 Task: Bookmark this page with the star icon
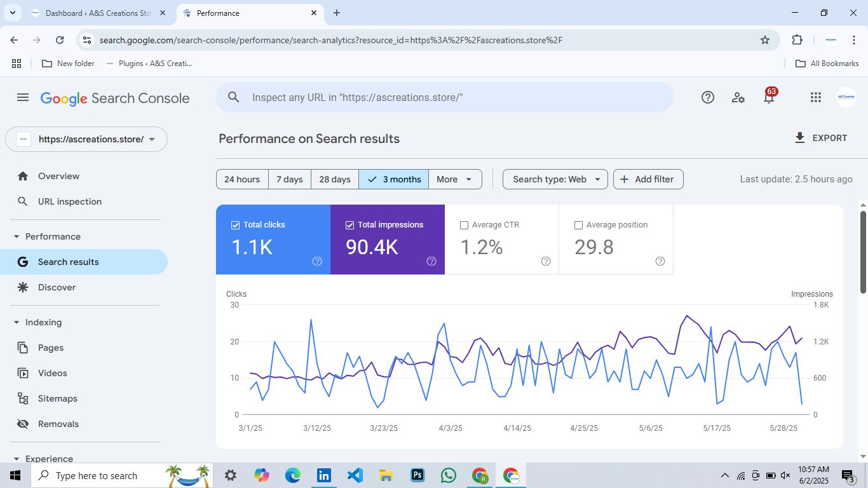[x=765, y=40]
